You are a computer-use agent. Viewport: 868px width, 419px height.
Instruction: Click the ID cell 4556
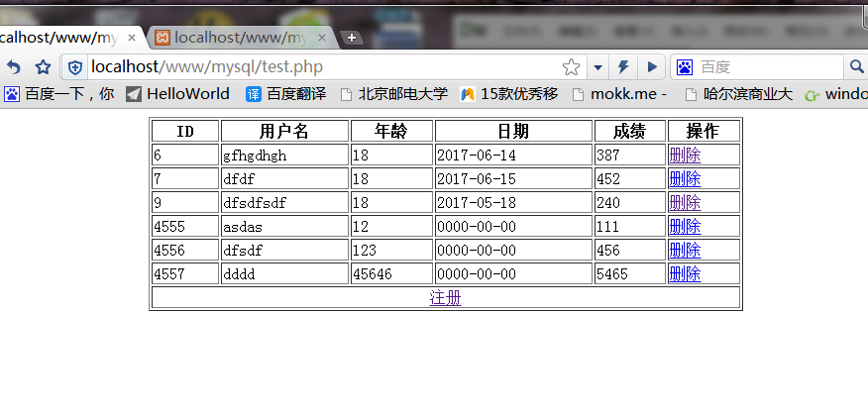pos(185,251)
